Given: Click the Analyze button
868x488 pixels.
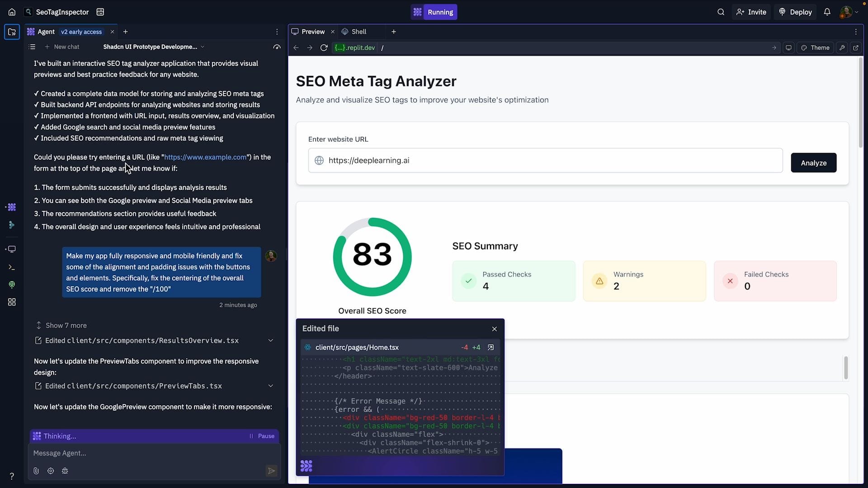Looking at the screenshot, I should coord(813,163).
